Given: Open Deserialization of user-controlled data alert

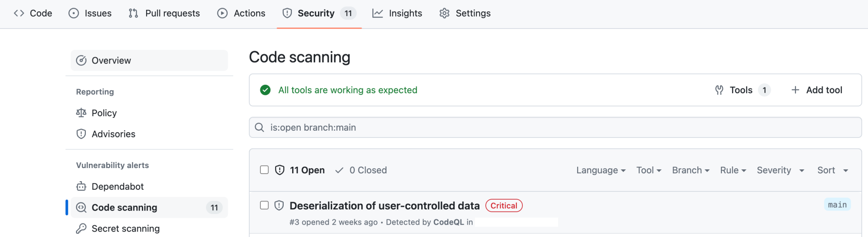Looking at the screenshot, I should [384, 206].
